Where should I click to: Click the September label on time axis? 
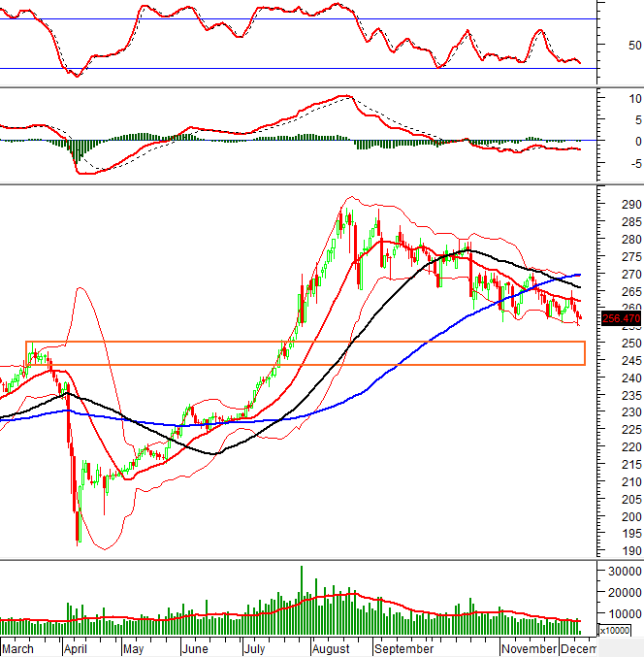click(x=402, y=648)
